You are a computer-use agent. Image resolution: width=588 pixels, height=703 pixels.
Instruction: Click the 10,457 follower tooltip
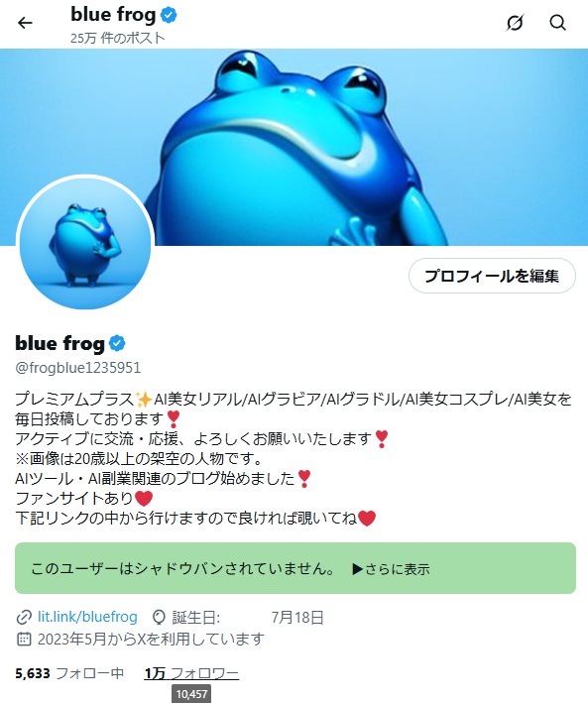tap(191, 694)
